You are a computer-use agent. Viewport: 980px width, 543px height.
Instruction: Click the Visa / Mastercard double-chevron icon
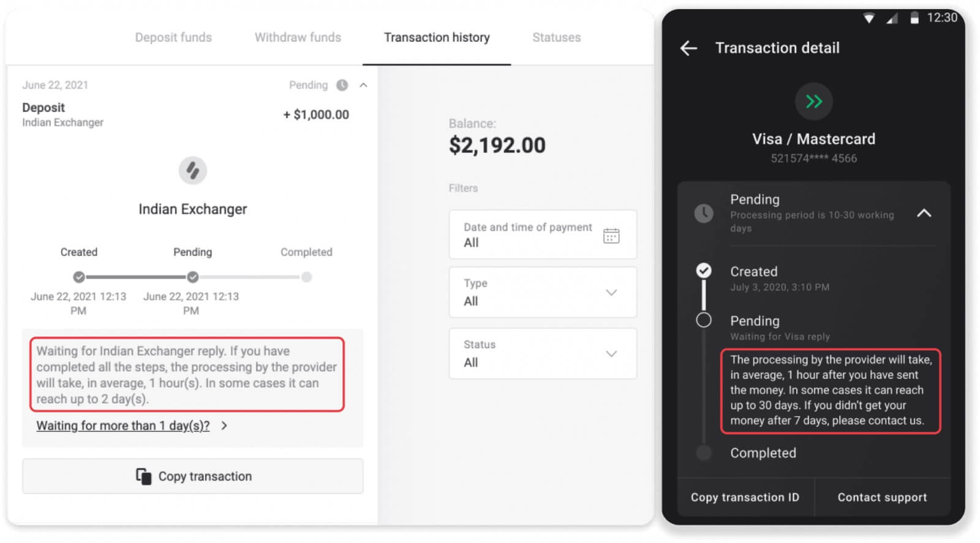click(x=813, y=102)
